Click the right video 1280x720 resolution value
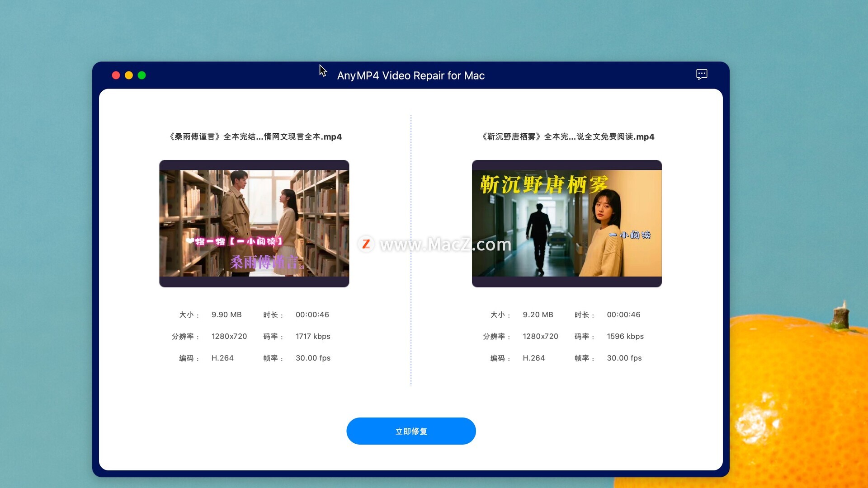Screen dimensions: 868x488 [540, 336]
